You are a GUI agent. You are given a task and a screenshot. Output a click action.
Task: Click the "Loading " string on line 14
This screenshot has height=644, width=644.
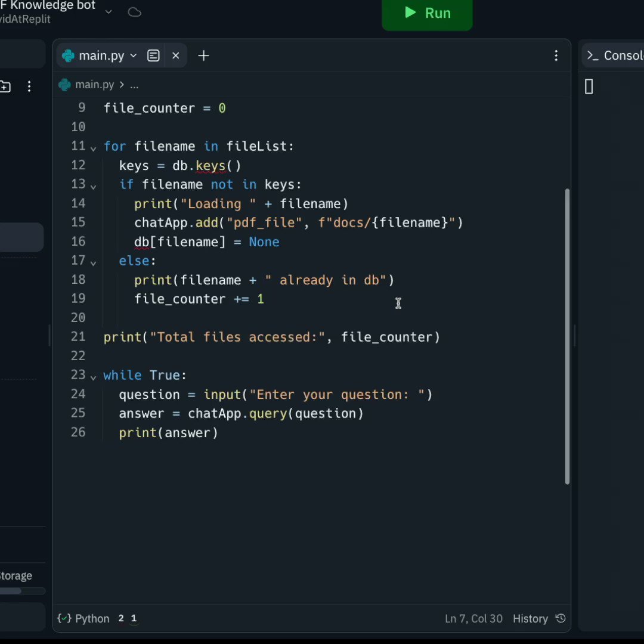(x=218, y=204)
